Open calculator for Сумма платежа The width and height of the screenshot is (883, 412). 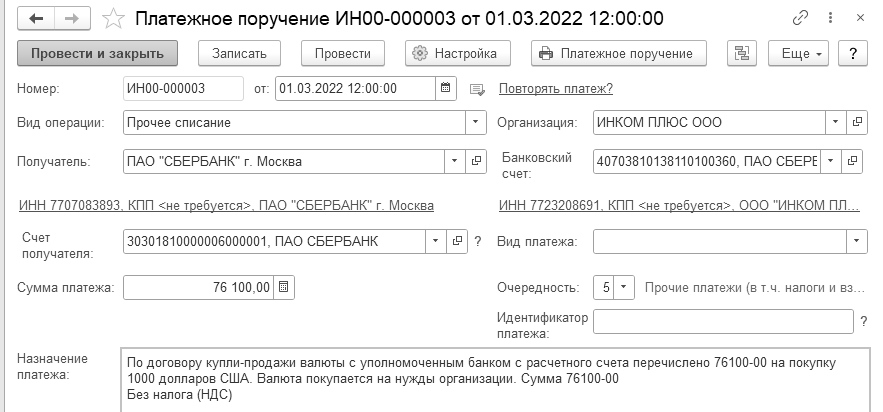[x=283, y=287]
